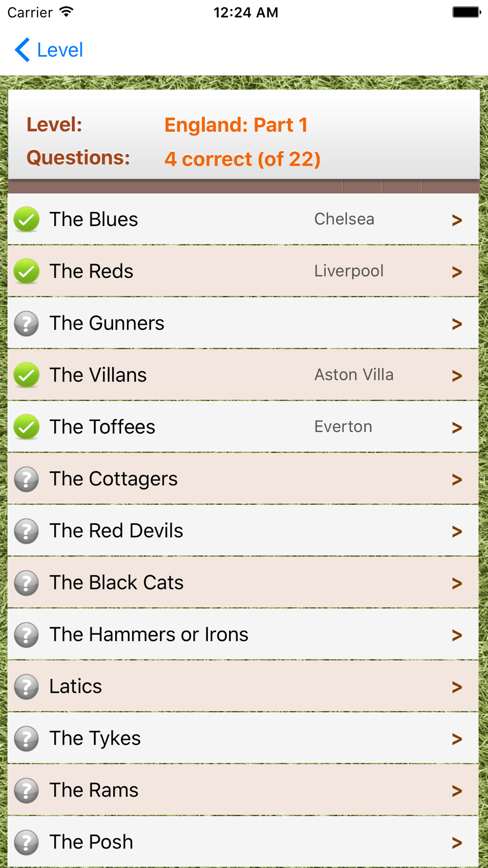Tap the green checkmark beside The Reds
Viewport: 488px width, 868px height.
tap(26, 271)
